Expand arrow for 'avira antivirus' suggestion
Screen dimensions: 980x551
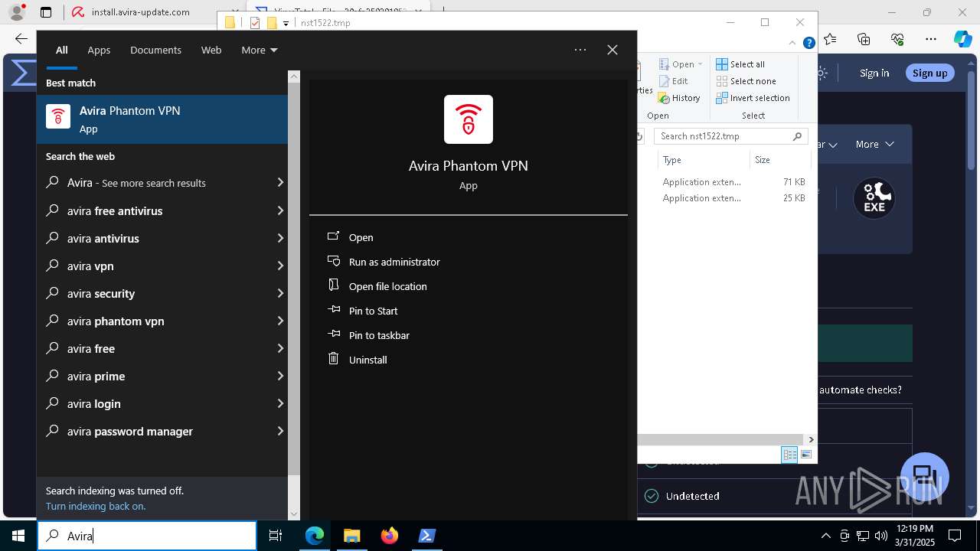[x=280, y=238]
